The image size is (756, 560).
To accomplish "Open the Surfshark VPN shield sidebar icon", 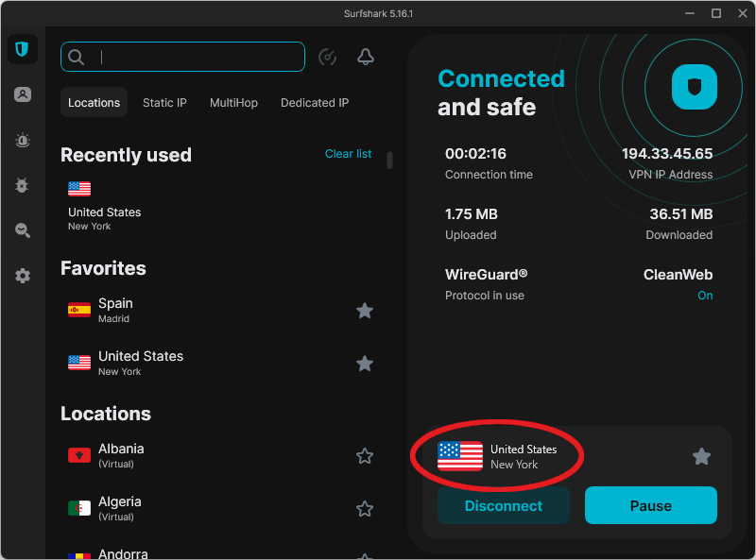I will coord(22,49).
